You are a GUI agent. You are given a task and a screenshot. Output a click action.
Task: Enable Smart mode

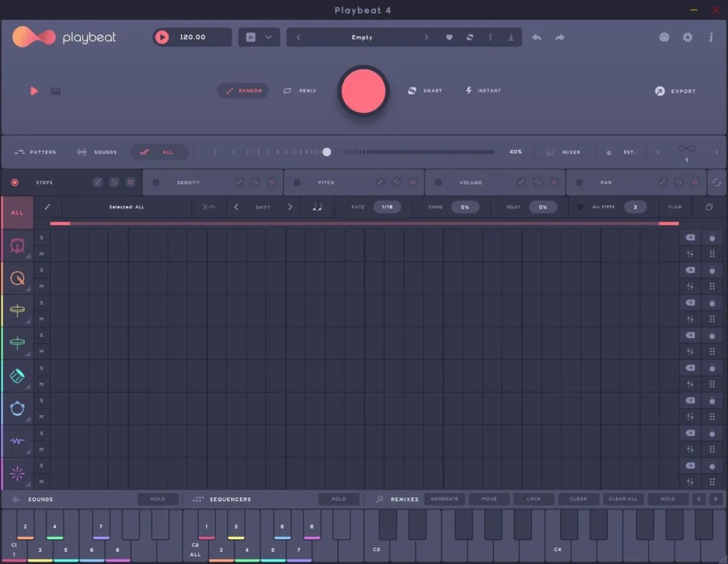click(x=425, y=91)
